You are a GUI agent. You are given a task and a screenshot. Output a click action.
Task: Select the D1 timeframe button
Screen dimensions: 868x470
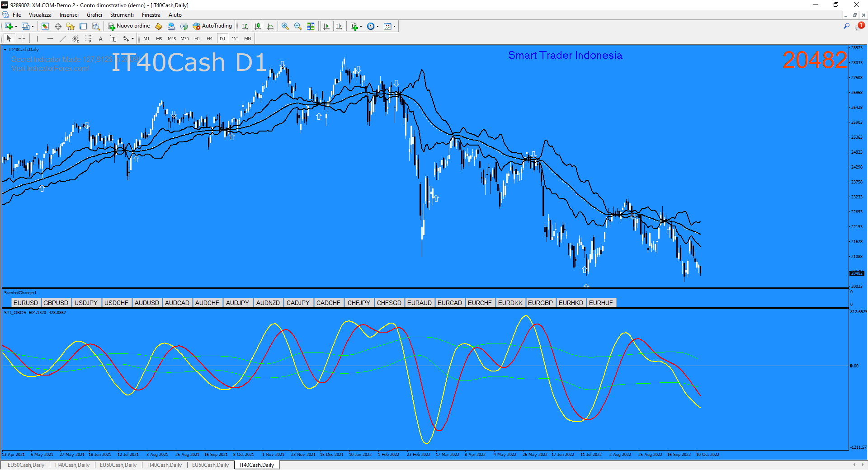point(222,38)
